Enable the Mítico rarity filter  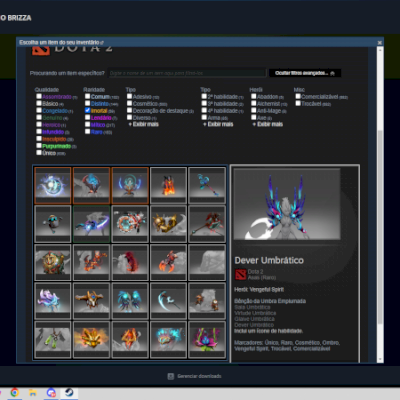(x=87, y=124)
